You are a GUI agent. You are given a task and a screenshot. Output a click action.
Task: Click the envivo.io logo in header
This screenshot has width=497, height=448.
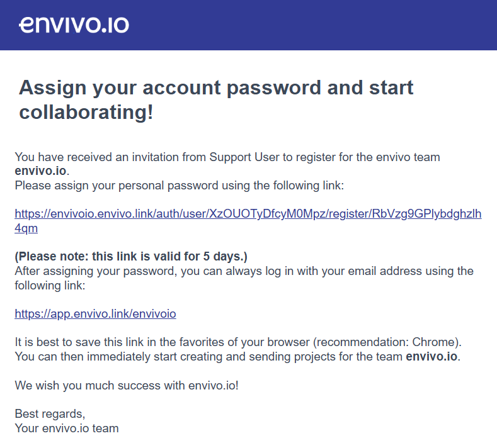pyautogui.click(x=74, y=25)
